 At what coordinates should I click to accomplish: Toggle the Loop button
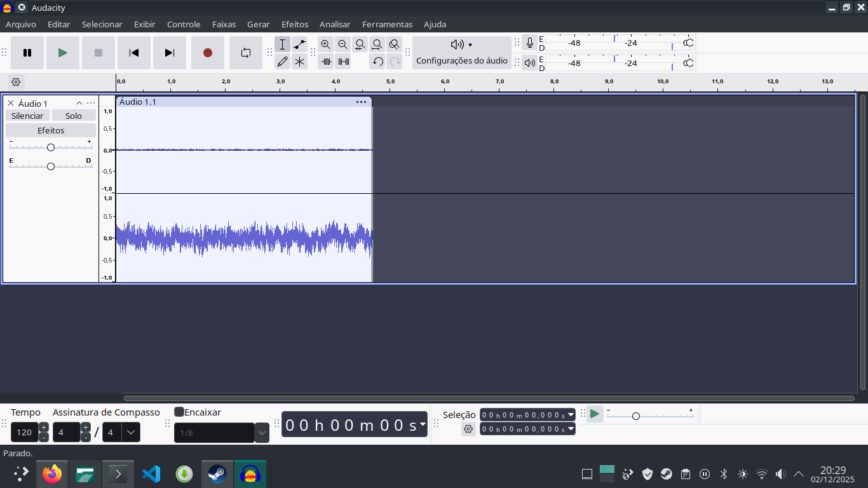tap(246, 53)
